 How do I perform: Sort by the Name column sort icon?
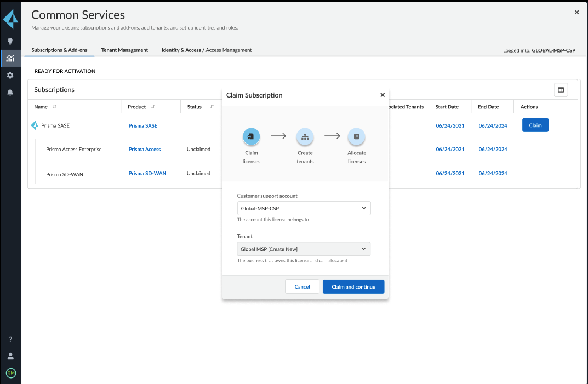tap(54, 107)
